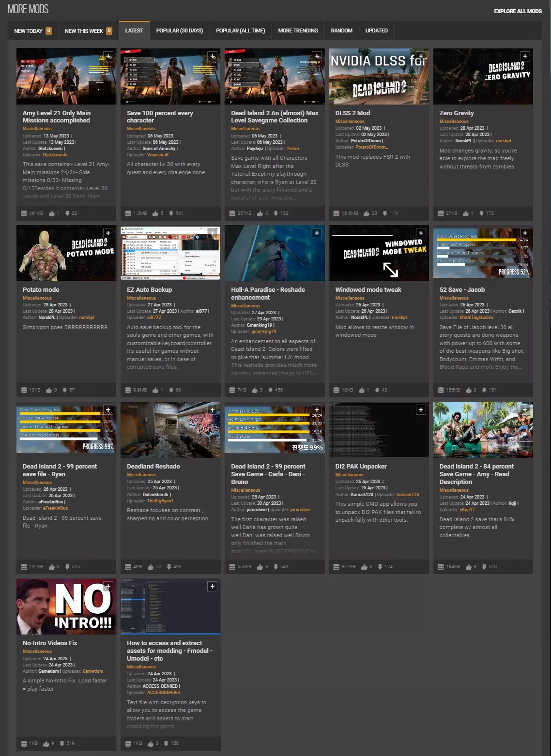Viewport: 551px width, 756px height.
Task: Open the Windowed mode tweak title
Action: [x=368, y=290]
